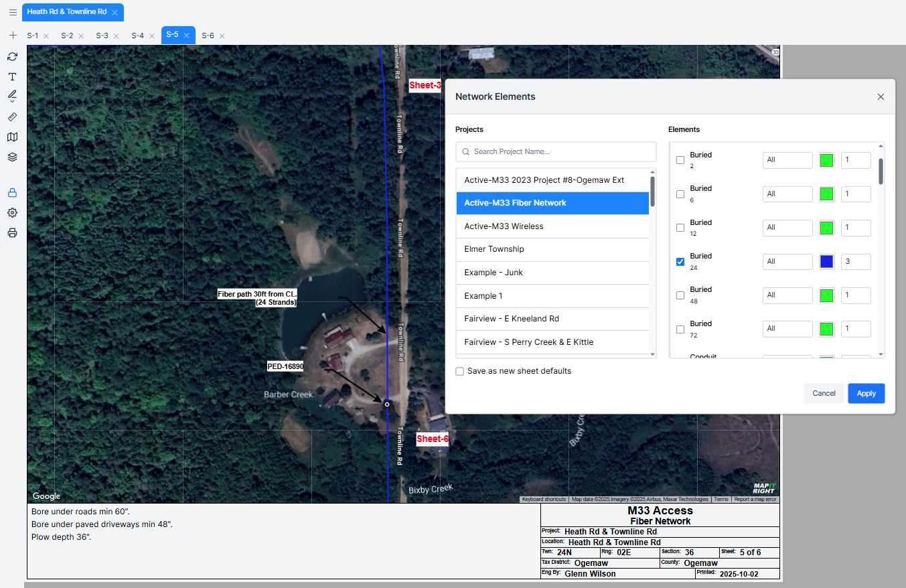Open the Draw/annotation tool
This screenshot has height=588, width=906.
[12, 96]
